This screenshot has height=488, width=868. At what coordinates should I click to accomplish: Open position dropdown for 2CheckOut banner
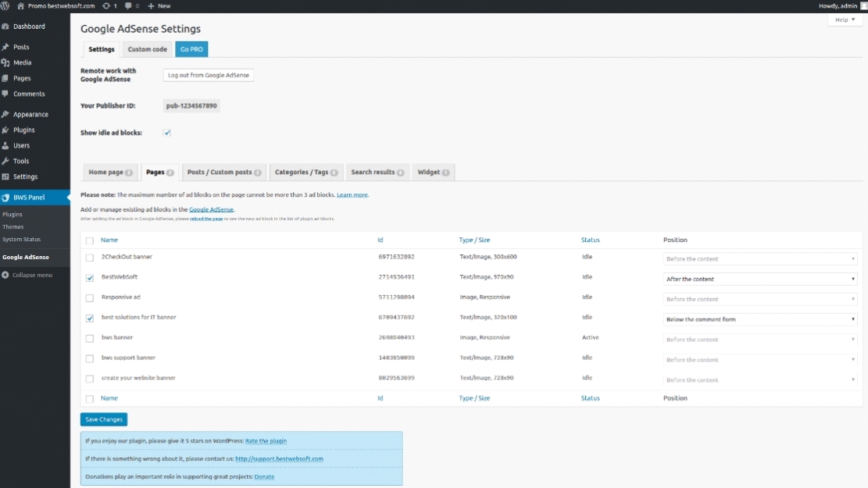point(760,259)
